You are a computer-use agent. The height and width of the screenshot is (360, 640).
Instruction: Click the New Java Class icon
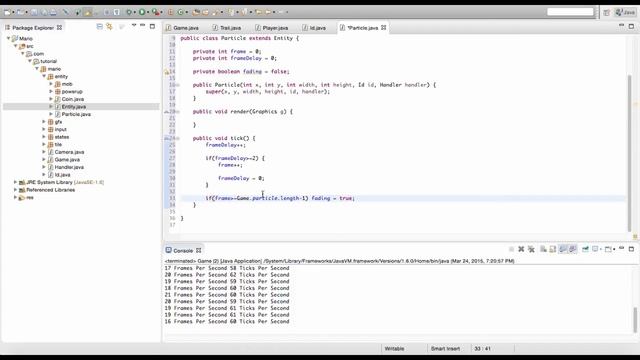[x=180, y=12]
